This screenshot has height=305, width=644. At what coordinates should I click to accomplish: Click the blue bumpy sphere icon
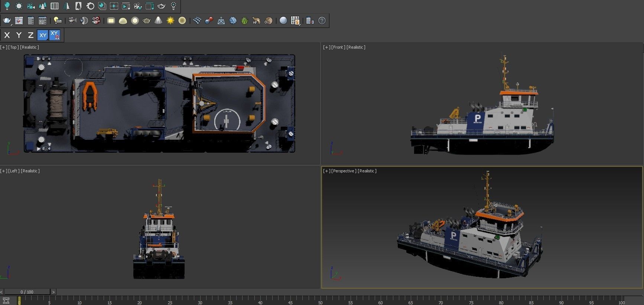pos(233,21)
